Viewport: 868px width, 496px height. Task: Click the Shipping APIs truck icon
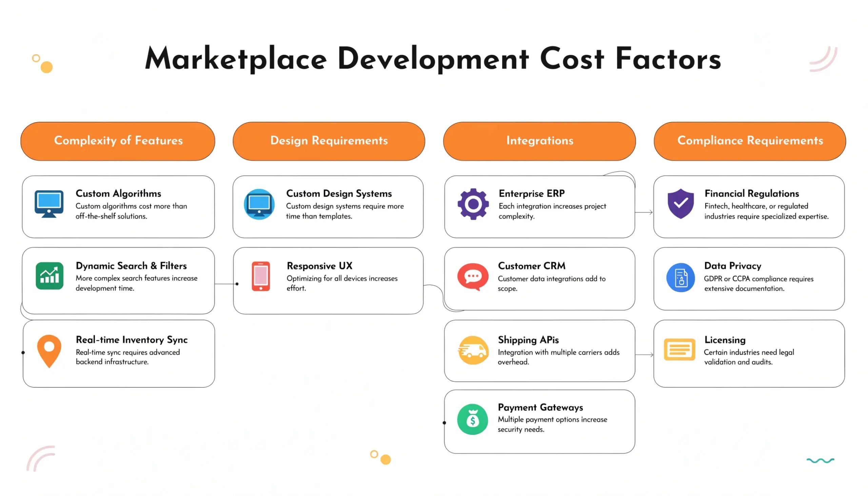[x=473, y=351]
